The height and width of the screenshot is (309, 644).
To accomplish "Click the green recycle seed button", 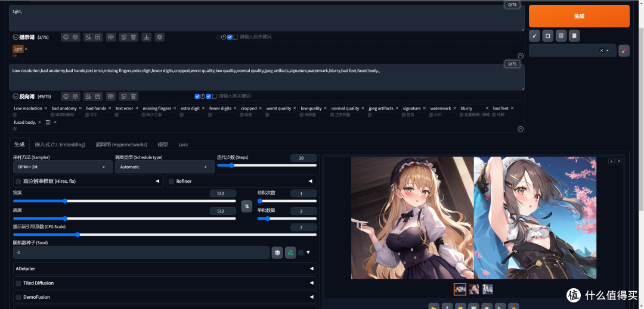I will [x=290, y=252].
